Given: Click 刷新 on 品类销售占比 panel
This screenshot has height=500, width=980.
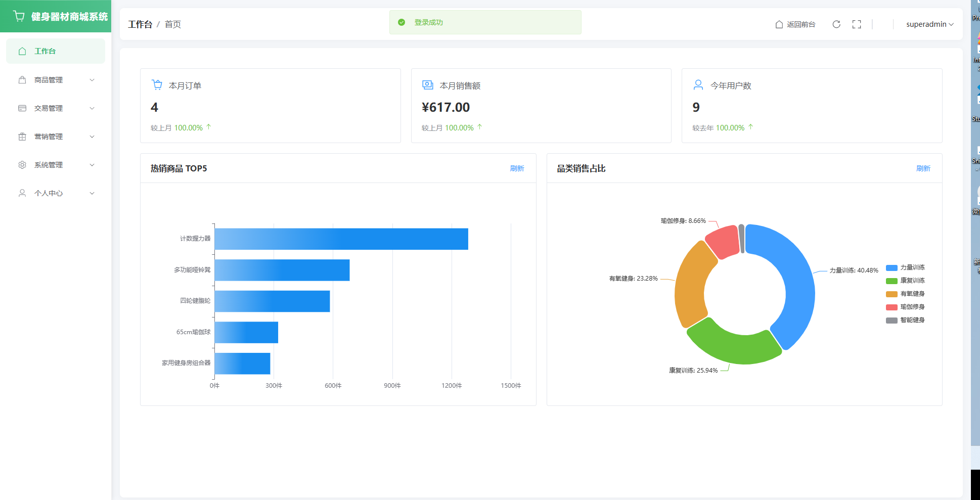Looking at the screenshot, I should click(x=923, y=168).
